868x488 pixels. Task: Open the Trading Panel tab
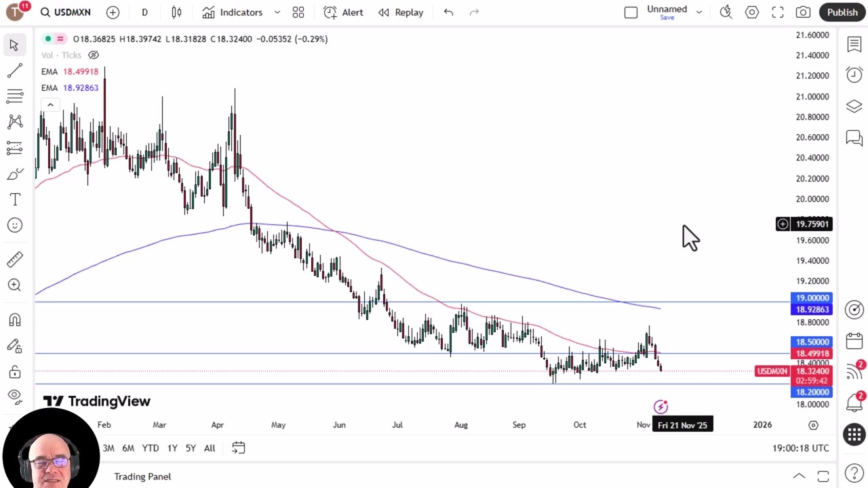(142, 476)
